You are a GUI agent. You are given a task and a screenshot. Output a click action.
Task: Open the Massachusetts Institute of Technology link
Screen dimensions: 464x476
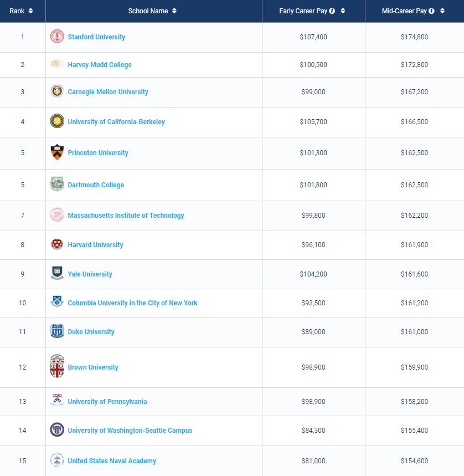126,215
